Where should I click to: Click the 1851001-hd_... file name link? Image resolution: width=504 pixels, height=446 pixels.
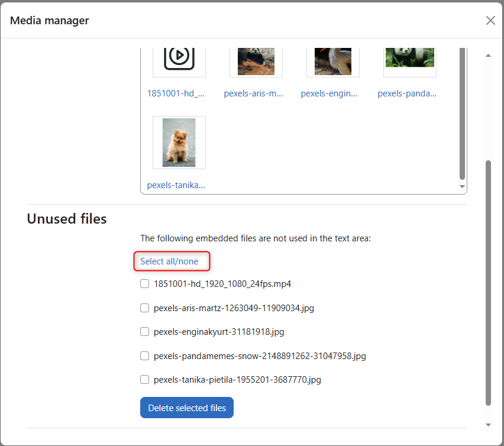tap(176, 93)
